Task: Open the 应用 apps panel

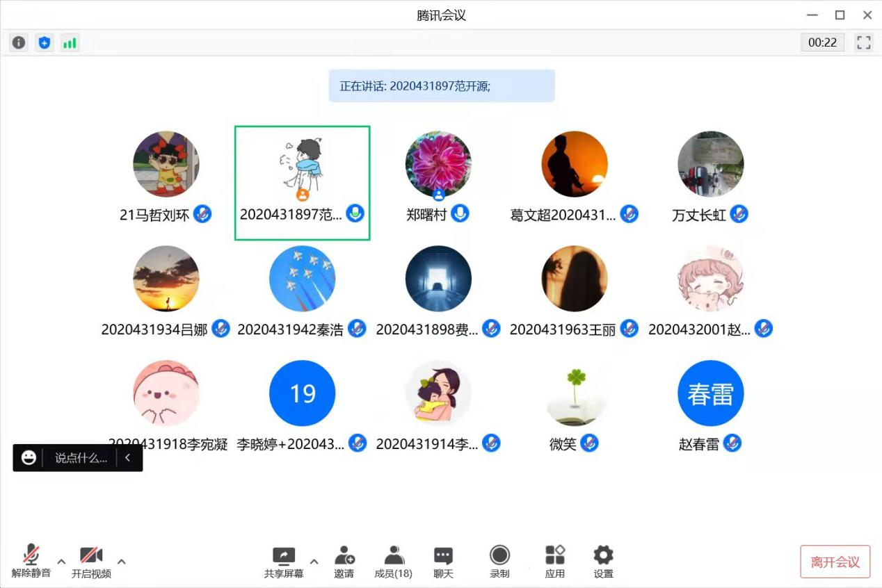Action: coord(554,562)
